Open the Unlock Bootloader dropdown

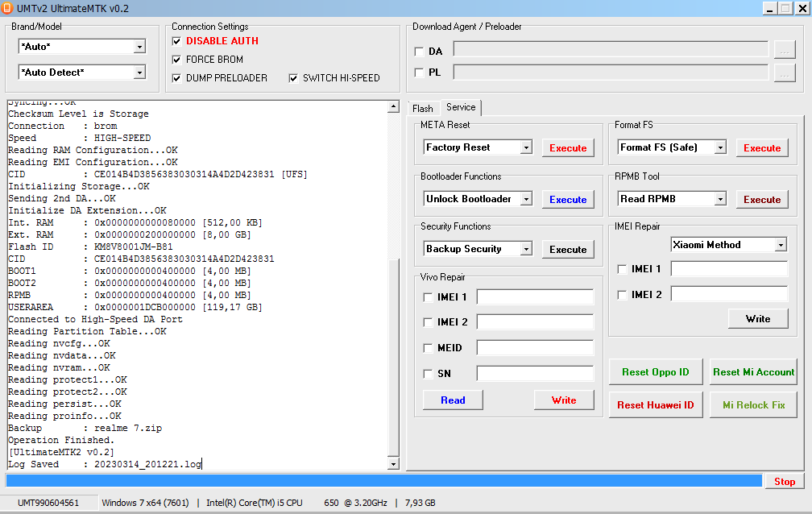tap(526, 199)
